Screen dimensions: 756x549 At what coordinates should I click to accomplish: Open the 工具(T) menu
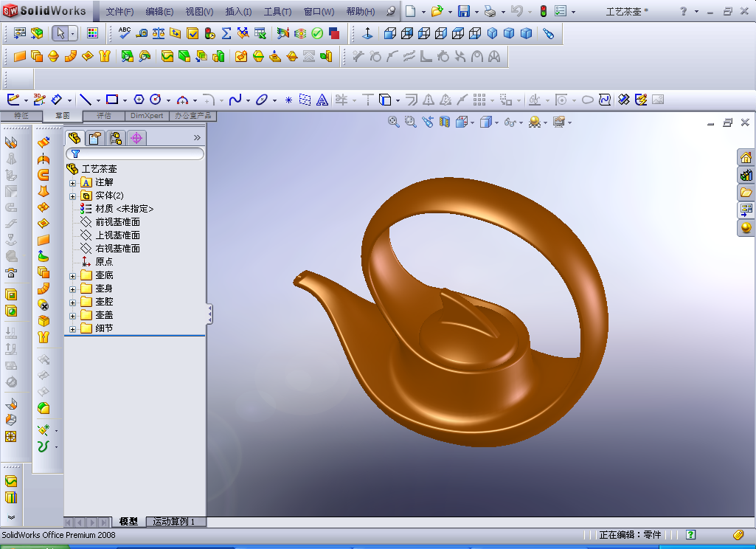[x=278, y=12]
